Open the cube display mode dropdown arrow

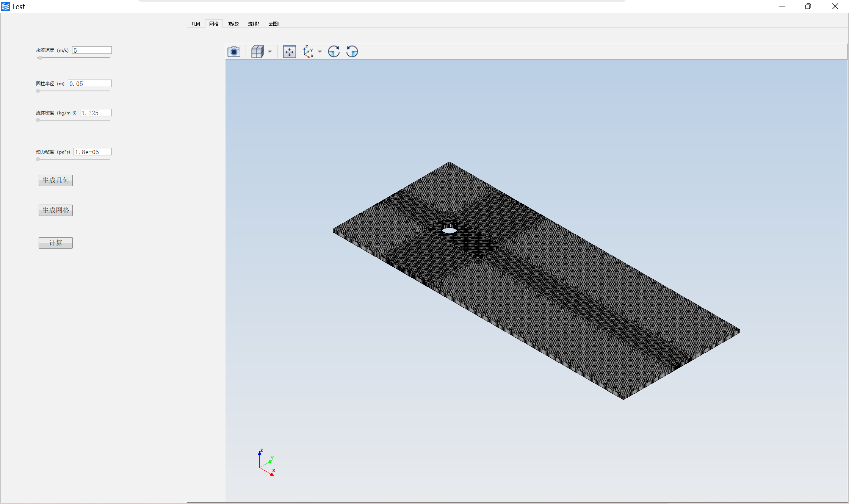(270, 52)
